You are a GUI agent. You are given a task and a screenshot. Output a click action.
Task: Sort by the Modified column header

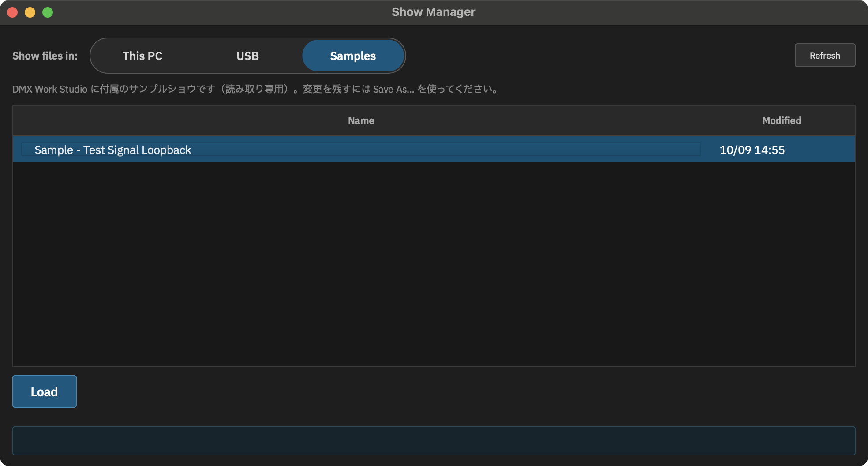pyautogui.click(x=782, y=120)
